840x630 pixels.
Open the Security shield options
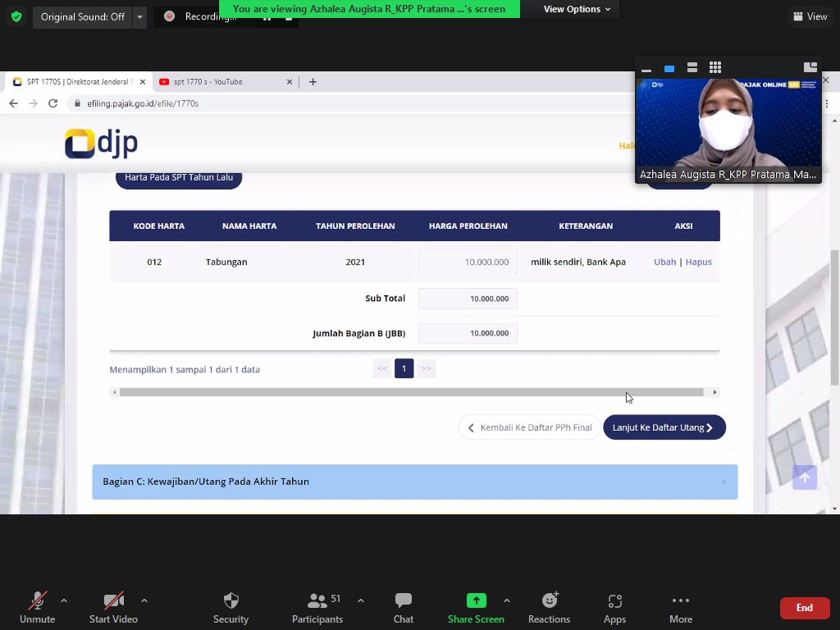pyautogui.click(x=231, y=608)
